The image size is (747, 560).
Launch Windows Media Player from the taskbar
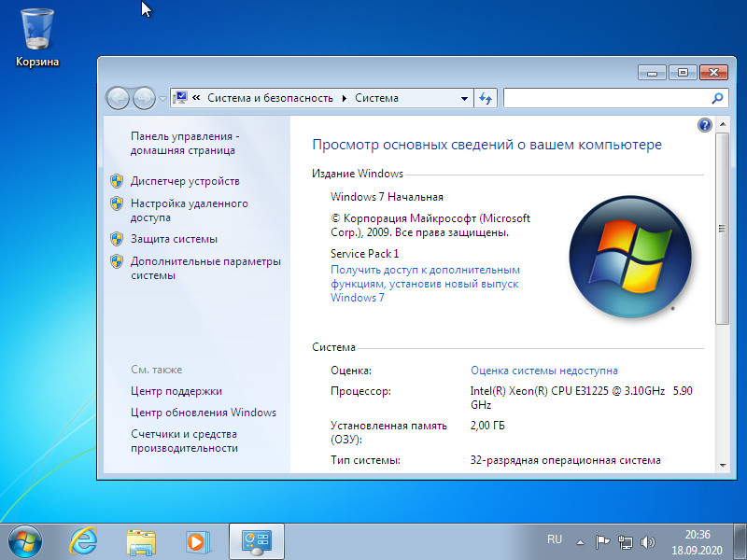(x=198, y=542)
